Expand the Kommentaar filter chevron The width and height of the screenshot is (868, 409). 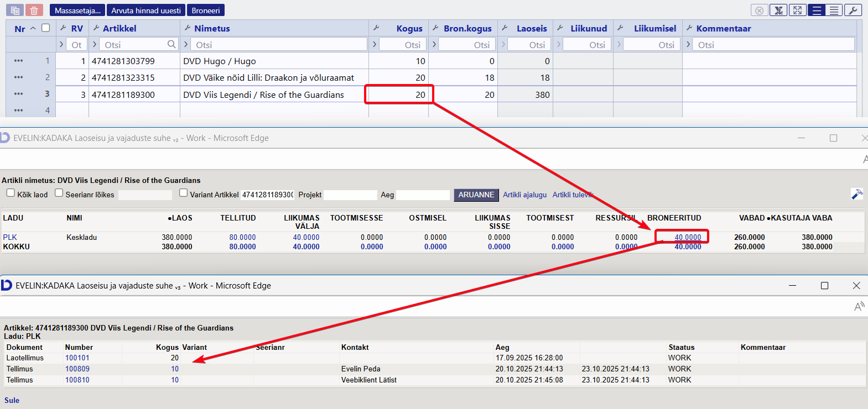(x=688, y=44)
